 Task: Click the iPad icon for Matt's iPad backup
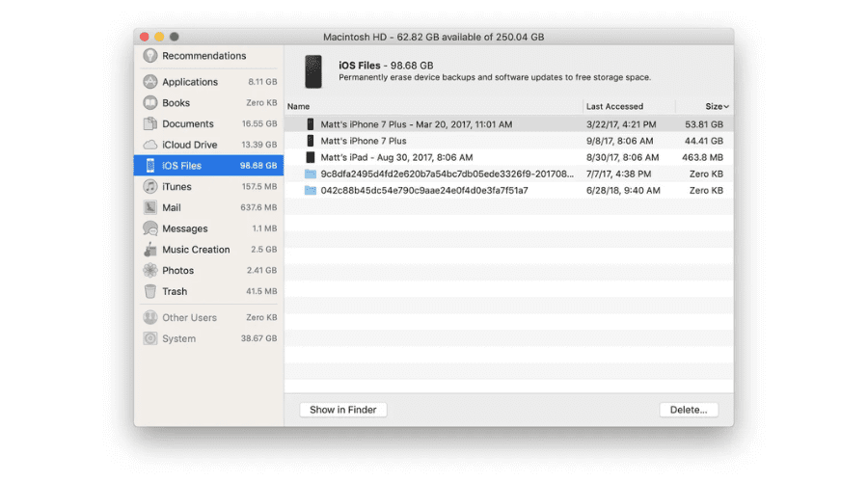(x=311, y=157)
